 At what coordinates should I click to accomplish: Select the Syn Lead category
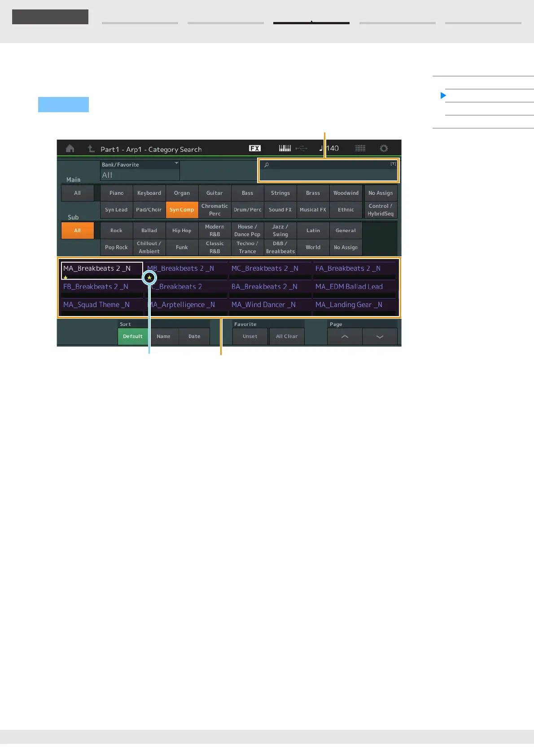click(117, 210)
